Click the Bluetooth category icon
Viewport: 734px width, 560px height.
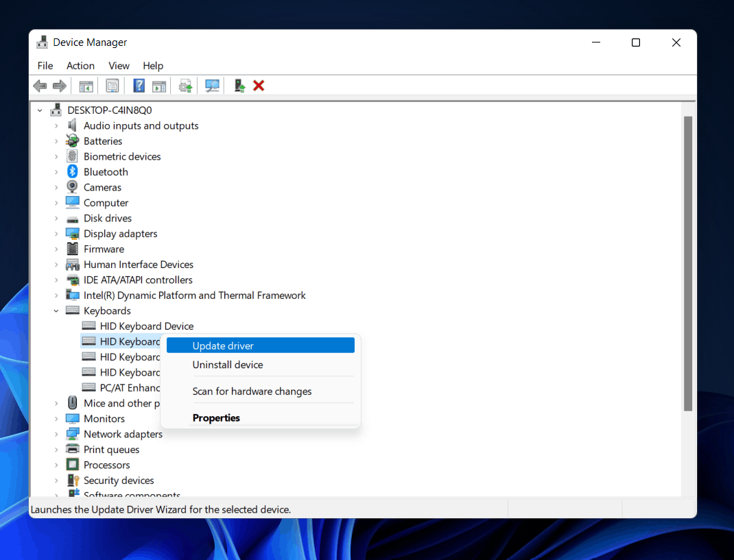[x=72, y=171]
